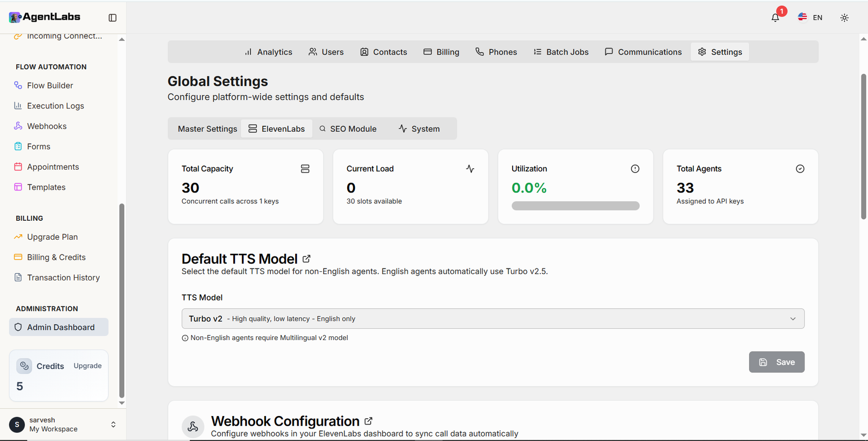This screenshot has width=868, height=441.
Task: Click the Total Agents checkmark icon
Action: click(x=800, y=169)
